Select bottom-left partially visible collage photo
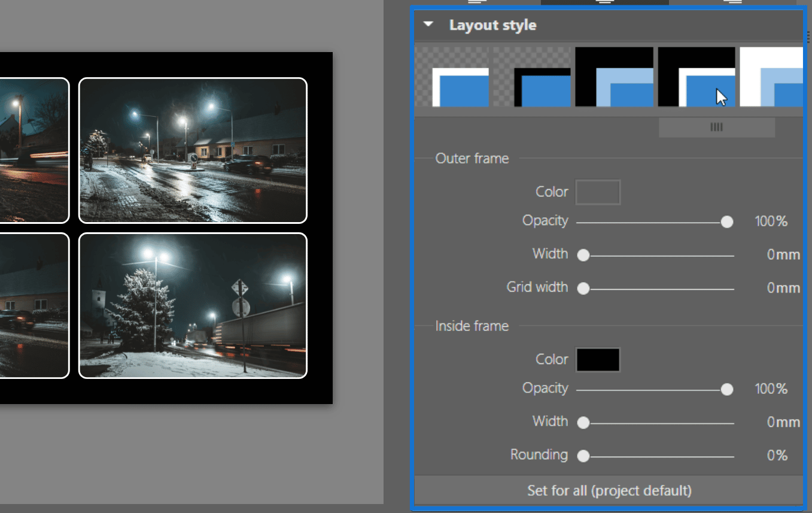Viewport: 812px width, 513px height. 35,306
